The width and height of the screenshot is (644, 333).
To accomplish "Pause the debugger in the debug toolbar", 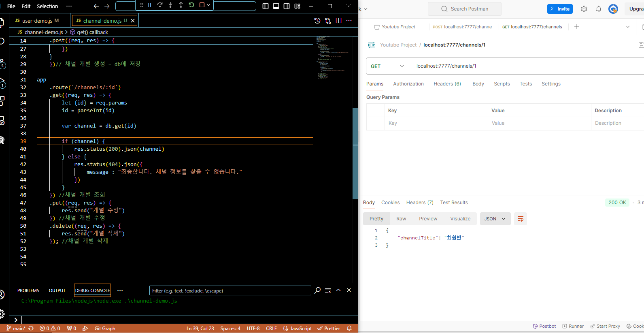I will pos(149,5).
